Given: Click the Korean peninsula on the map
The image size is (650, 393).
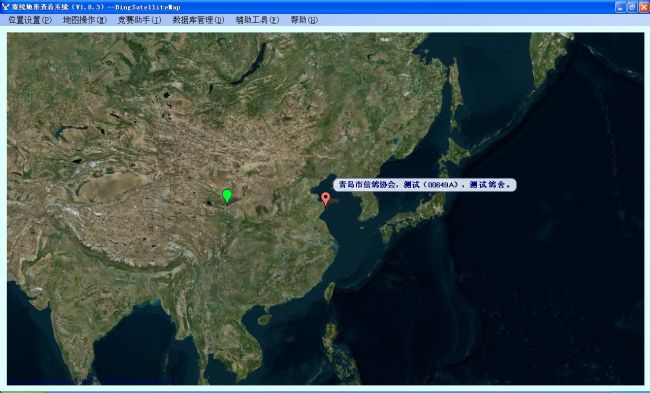Looking at the screenshot, I should (367, 204).
